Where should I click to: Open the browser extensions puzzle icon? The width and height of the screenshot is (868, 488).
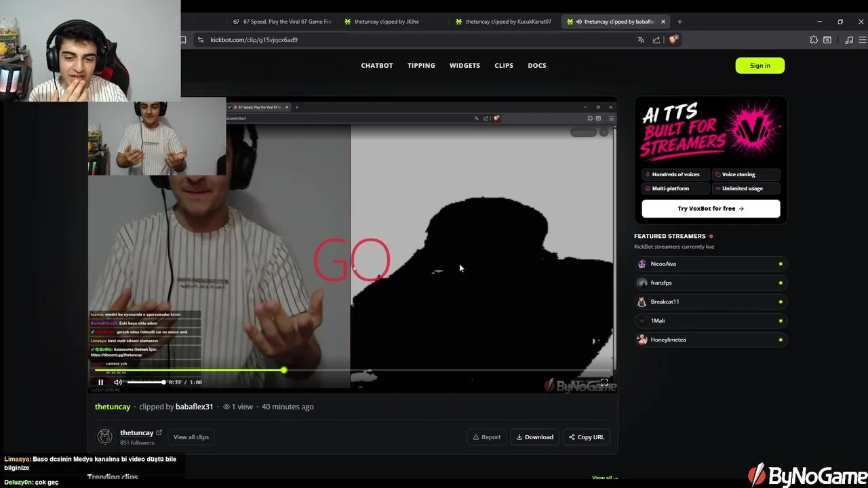click(814, 40)
